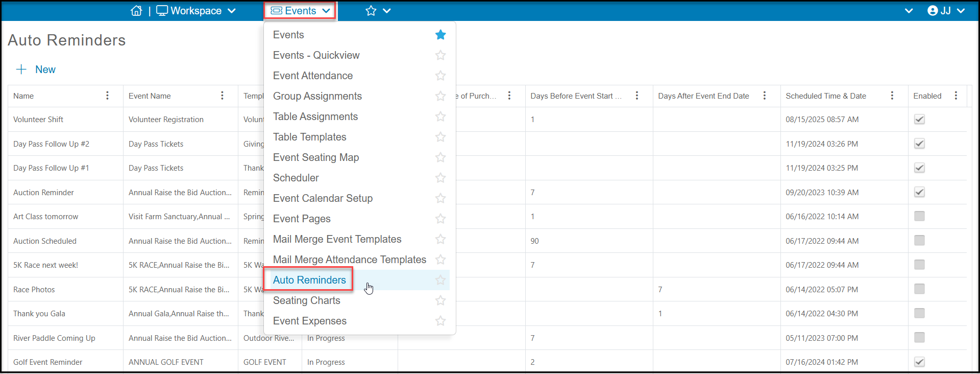Enable the Race Photos reminder

(919, 289)
